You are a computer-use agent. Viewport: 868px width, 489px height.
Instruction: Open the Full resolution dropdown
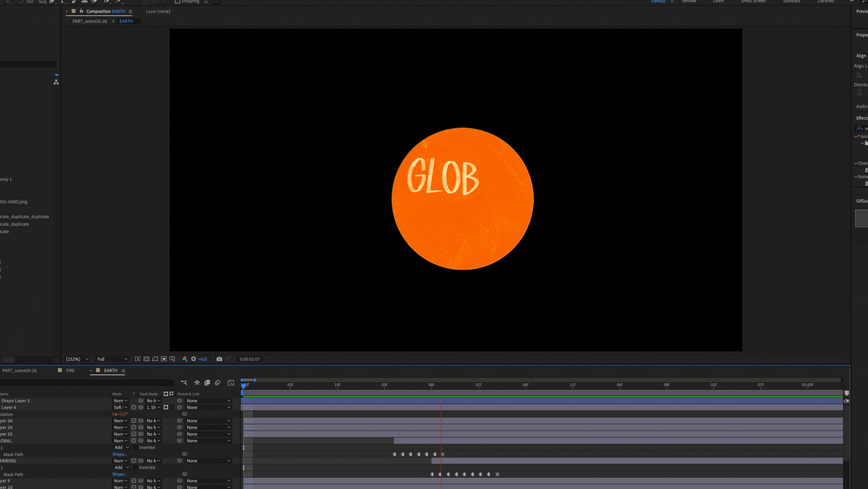pos(112,359)
